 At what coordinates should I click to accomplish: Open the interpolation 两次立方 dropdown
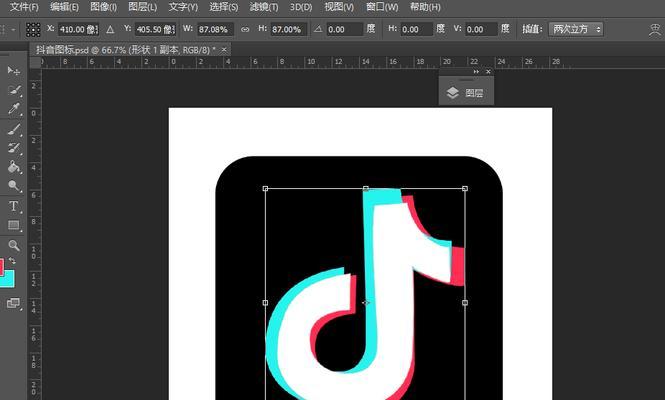click(x=576, y=30)
